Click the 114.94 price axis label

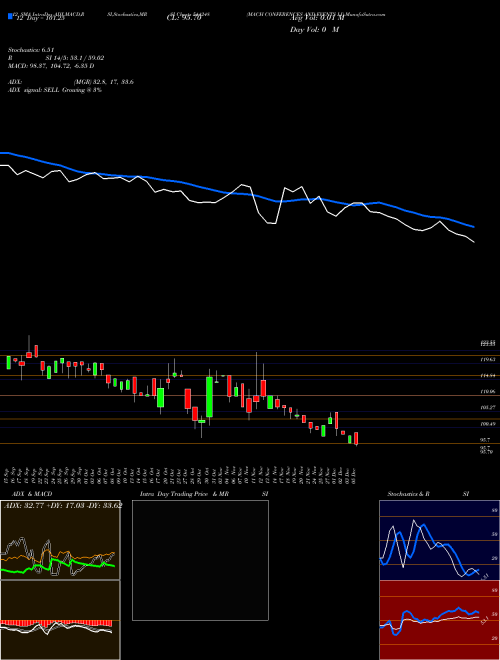click(488, 376)
